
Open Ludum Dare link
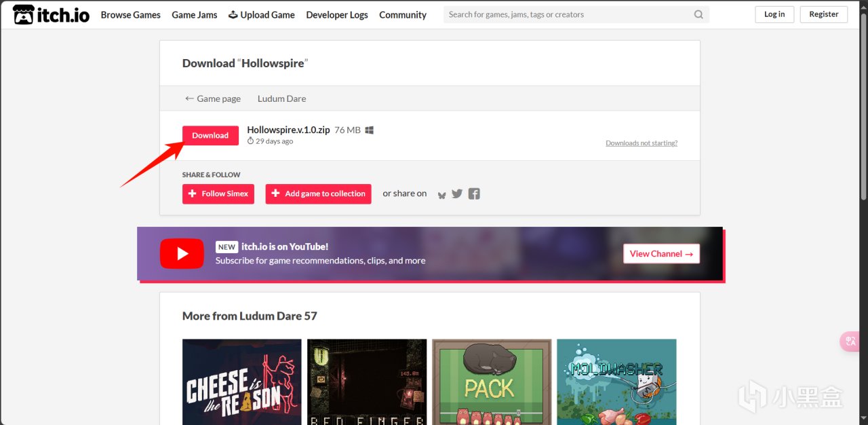[x=281, y=98]
